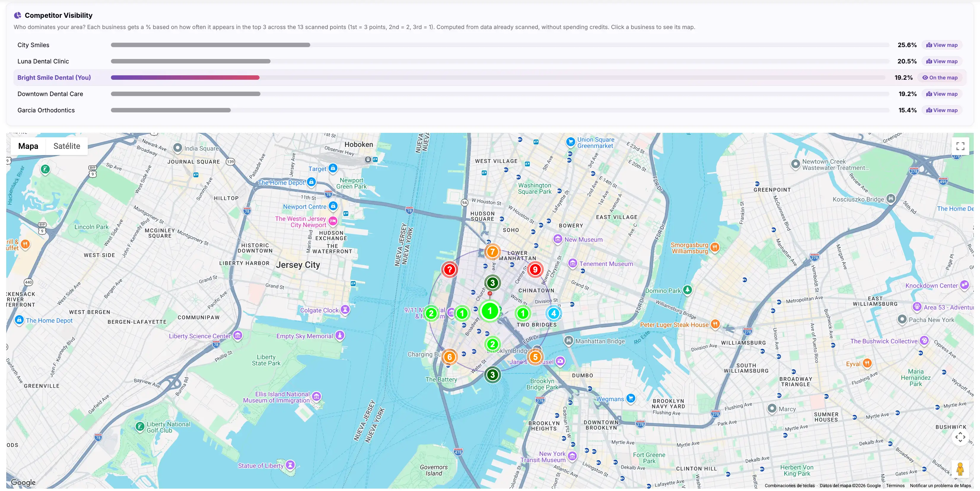Click the Manhattan Bridge landmark icon

568,340
